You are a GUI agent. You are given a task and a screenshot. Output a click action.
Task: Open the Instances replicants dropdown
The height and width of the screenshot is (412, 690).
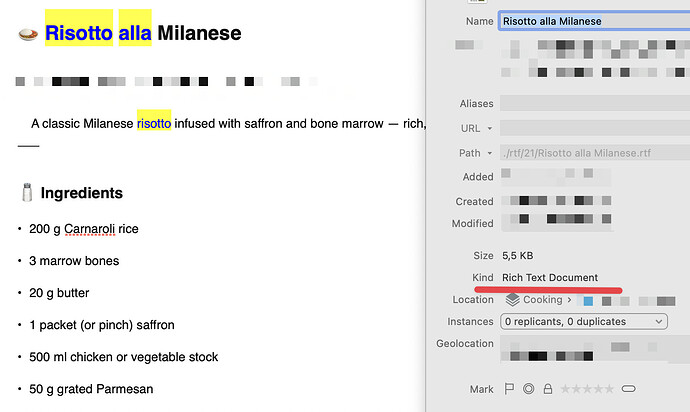[583, 322]
